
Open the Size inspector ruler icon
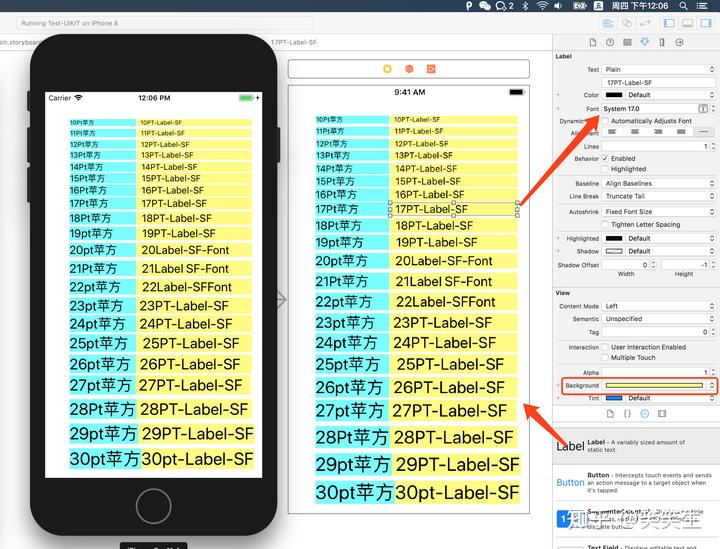(662, 42)
